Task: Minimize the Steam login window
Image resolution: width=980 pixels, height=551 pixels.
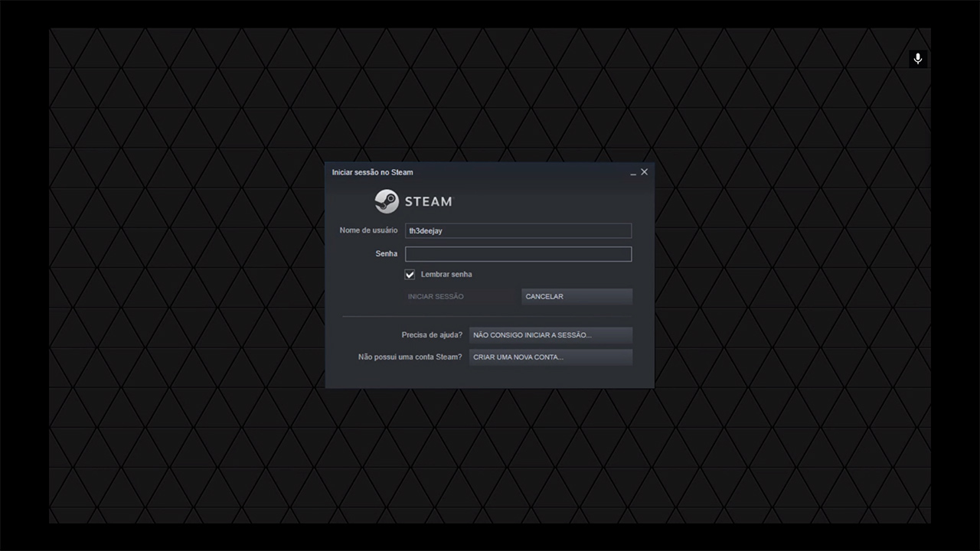Action: coord(633,173)
